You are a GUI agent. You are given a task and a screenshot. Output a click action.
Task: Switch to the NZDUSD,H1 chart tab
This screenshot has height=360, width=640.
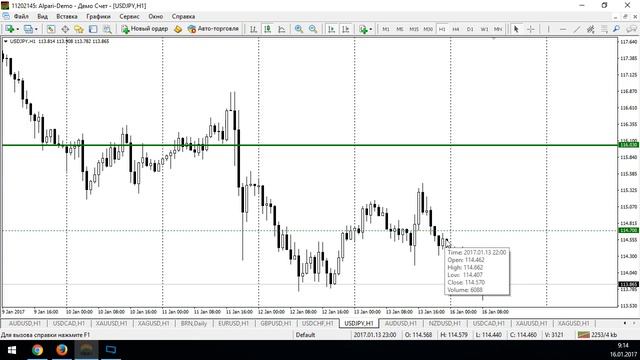coord(444,323)
